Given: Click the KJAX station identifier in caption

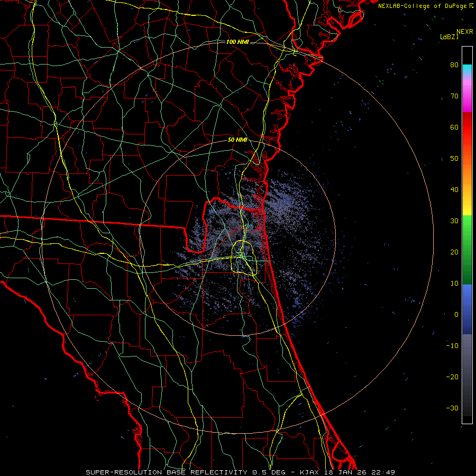Looking at the screenshot, I should click(309, 472).
